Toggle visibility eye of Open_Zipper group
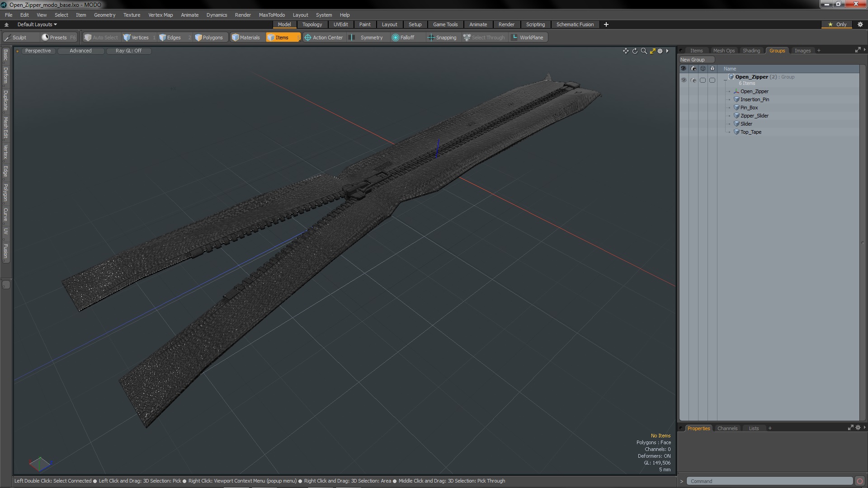Image resolution: width=868 pixels, height=488 pixels. (x=684, y=80)
